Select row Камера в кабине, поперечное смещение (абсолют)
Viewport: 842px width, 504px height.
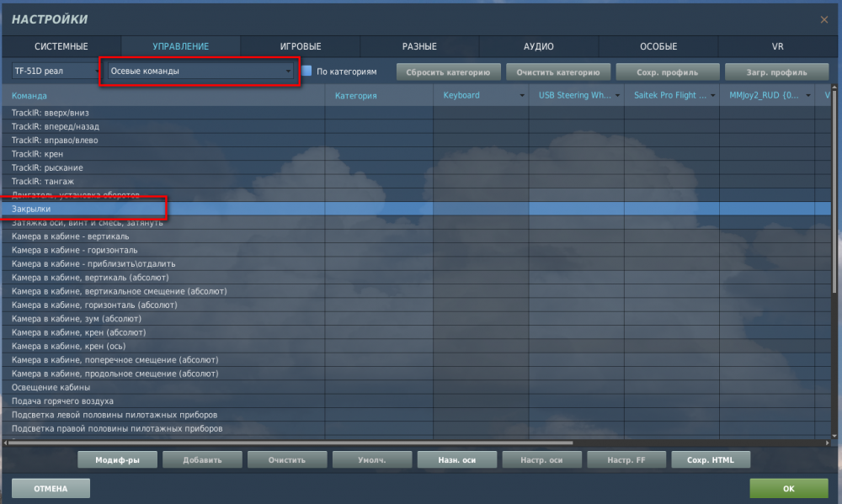(417, 359)
